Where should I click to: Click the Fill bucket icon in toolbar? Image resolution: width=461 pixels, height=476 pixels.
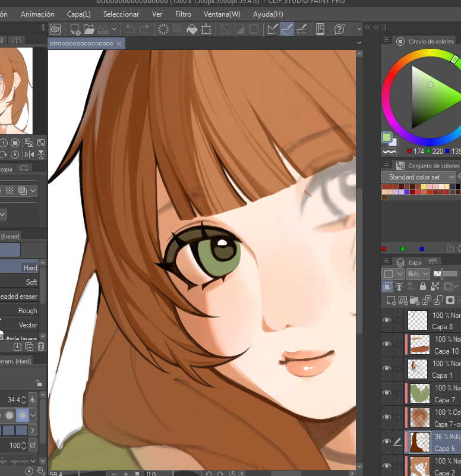click(192, 30)
